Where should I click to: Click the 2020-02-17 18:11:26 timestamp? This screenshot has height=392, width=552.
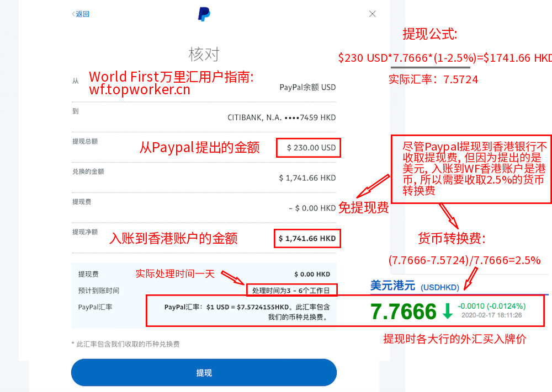click(x=491, y=315)
